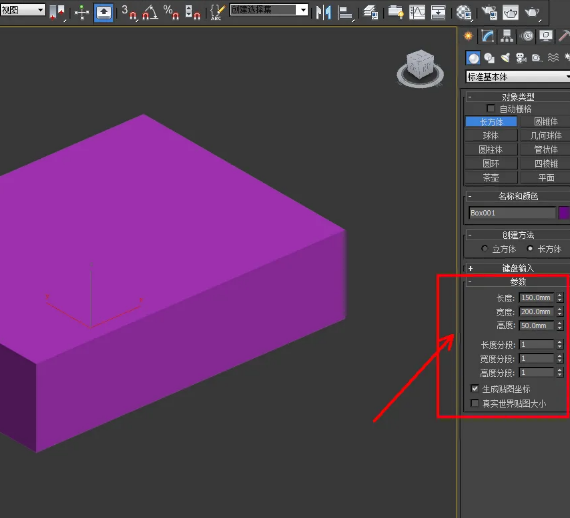Switch to the Motion panel tab

pyautogui.click(x=526, y=36)
